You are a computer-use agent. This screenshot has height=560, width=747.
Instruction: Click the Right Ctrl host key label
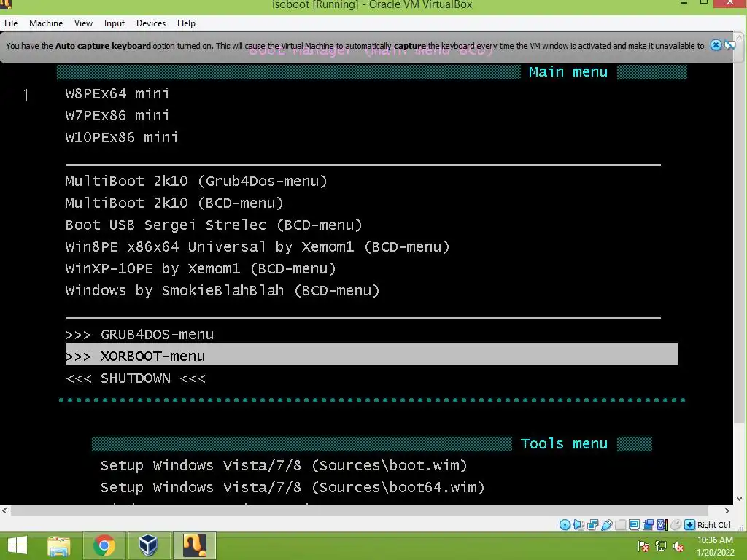713,525
